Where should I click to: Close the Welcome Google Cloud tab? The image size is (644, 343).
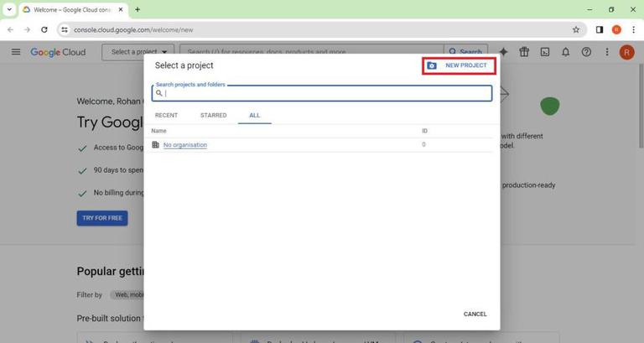(121, 9)
